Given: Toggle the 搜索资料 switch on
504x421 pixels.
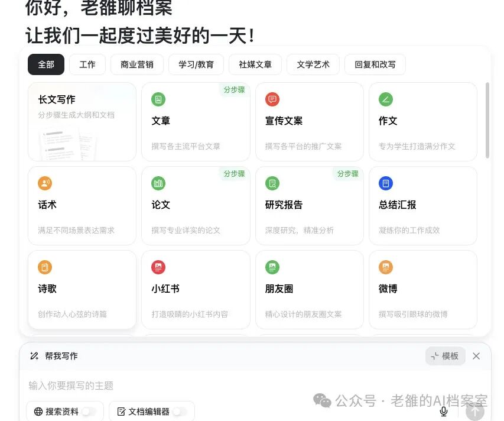Looking at the screenshot, I should pyautogui.click(x=89, y=412).
